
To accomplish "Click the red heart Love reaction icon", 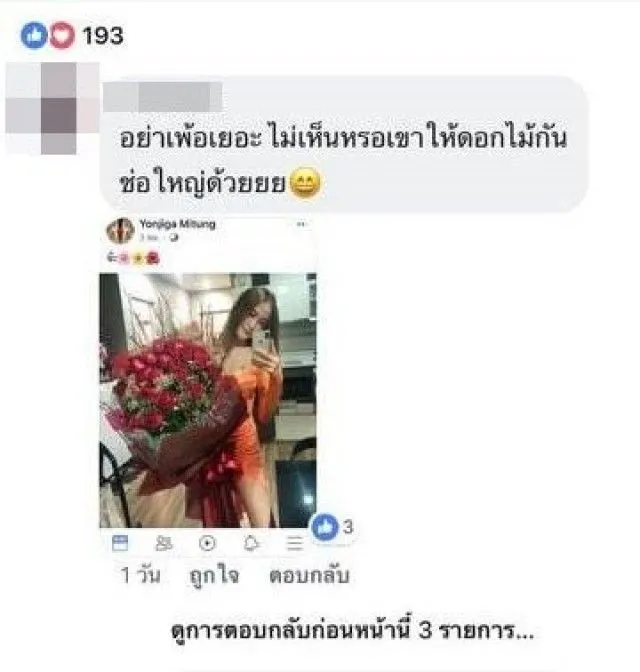I will click(61, 35).
